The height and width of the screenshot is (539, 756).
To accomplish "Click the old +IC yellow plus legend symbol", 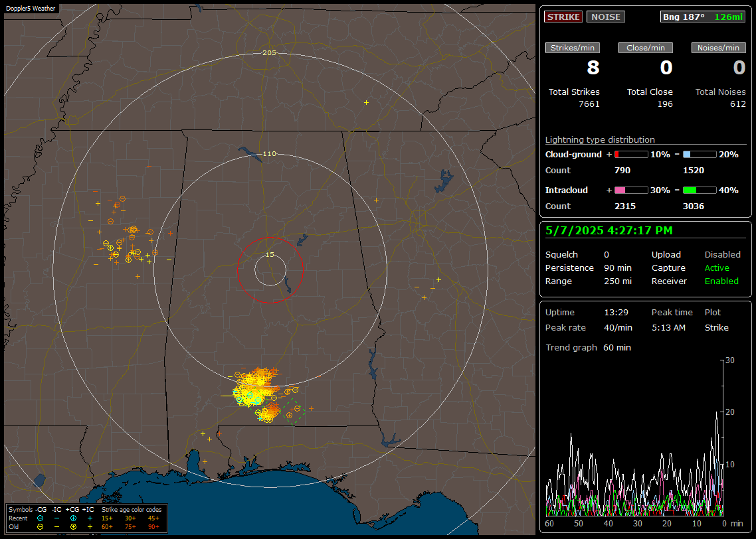I will click(89, 527).
